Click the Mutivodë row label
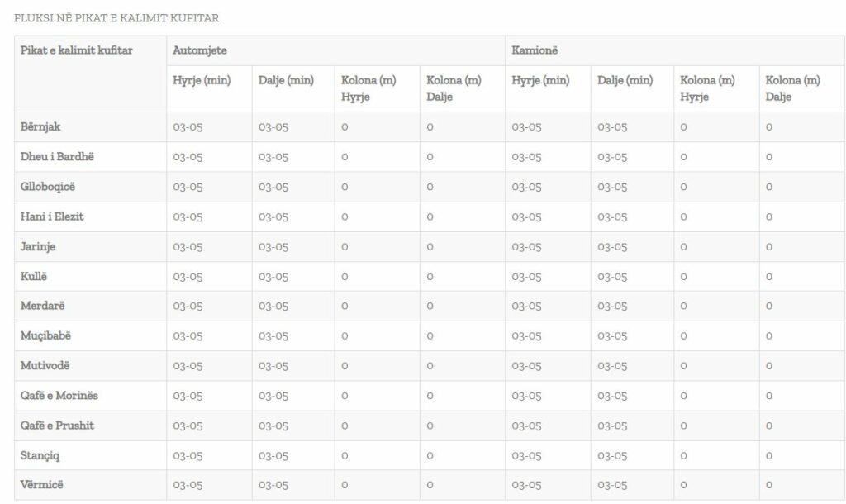Viewport: 846px width, 504px height. (45, 365)
